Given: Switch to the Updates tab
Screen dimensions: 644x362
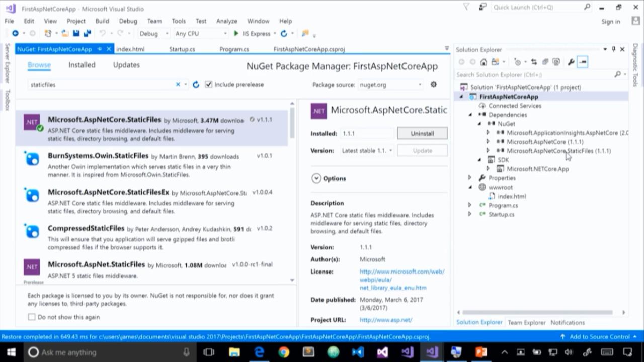Looking at the screenshot, I should click(x=126, y=65).
